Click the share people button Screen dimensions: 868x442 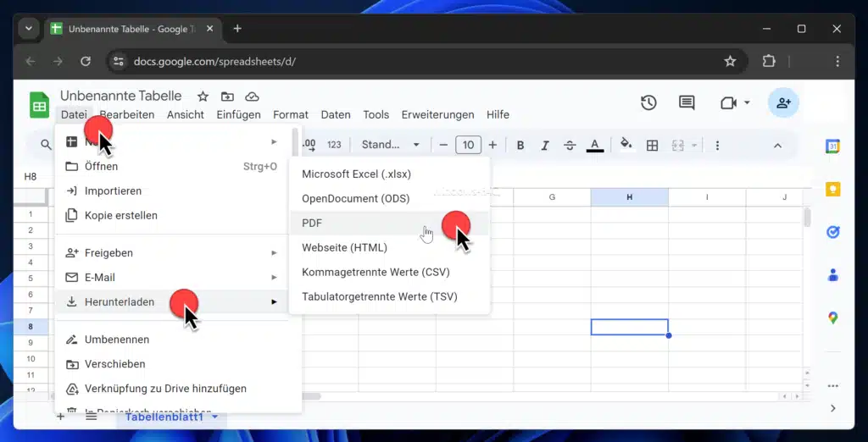pyautogui.click(x=783, y=103)
